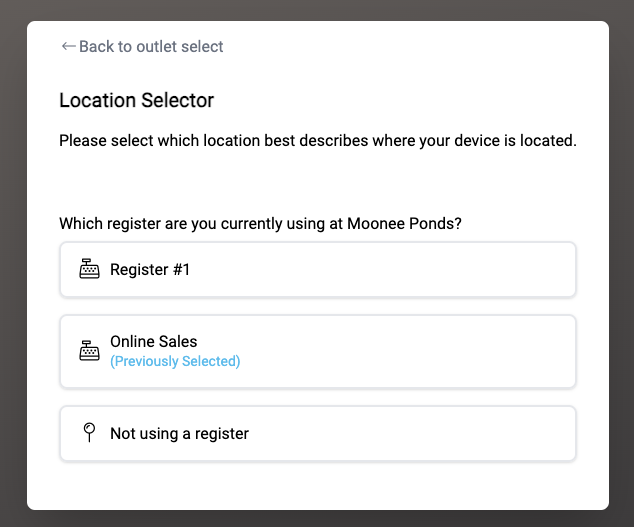Click the cash register icon beside Register #1

[x=89, y=269]
